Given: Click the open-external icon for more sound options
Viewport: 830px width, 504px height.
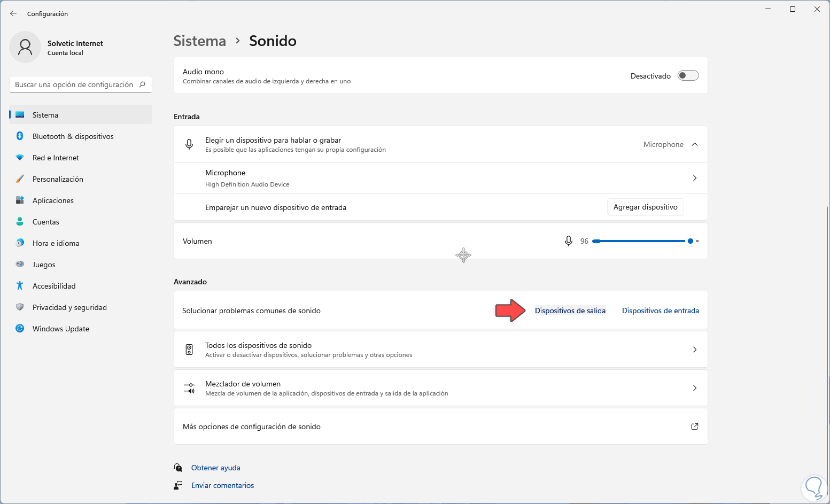Looking at the screenshot, I should pyautogui.click(x=695, y=427).
